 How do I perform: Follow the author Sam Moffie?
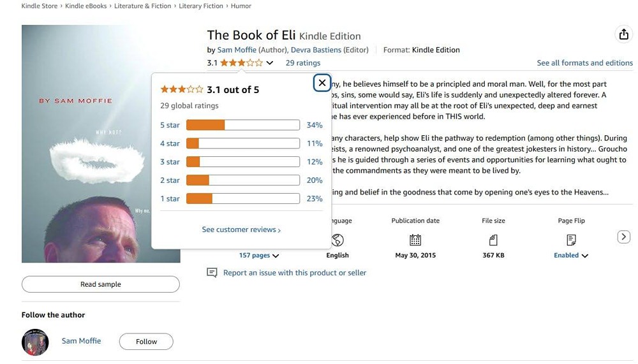pyautogui.click(x=146, y=342)
